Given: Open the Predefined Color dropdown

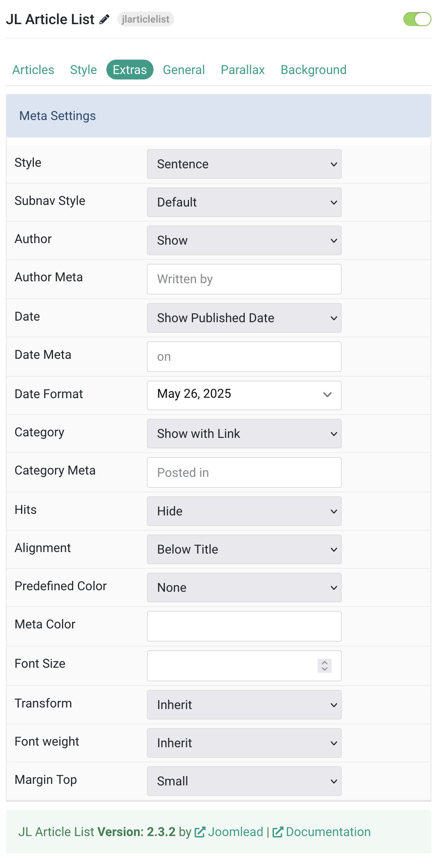Looking at the screenshot, I should tap(244, 587).
